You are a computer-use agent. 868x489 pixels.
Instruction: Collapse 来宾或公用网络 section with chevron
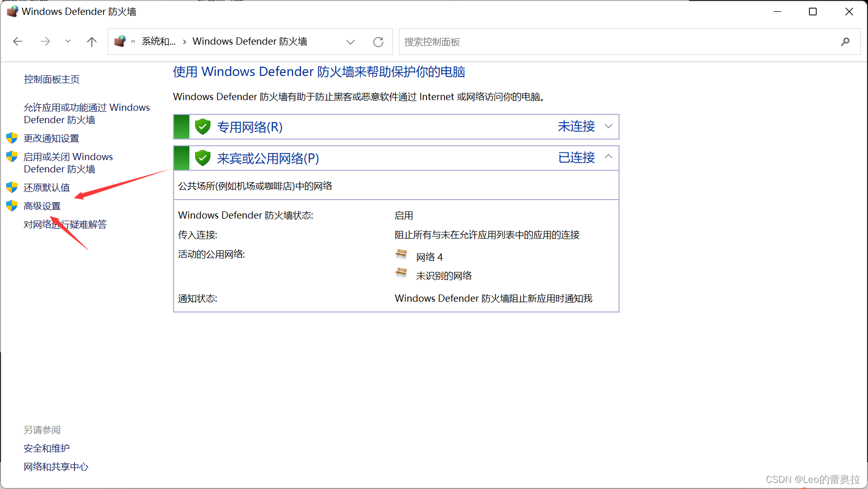tap(608, 157)
